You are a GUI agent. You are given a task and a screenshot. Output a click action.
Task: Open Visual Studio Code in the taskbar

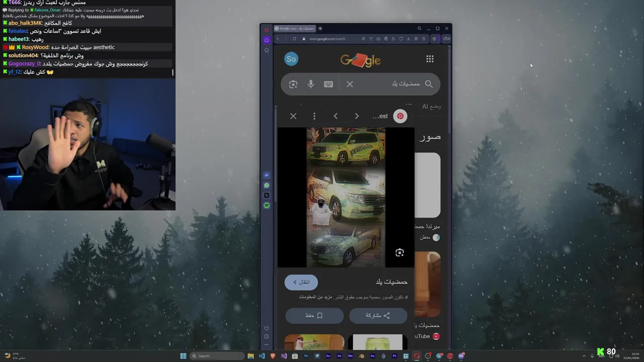point(262,356)
